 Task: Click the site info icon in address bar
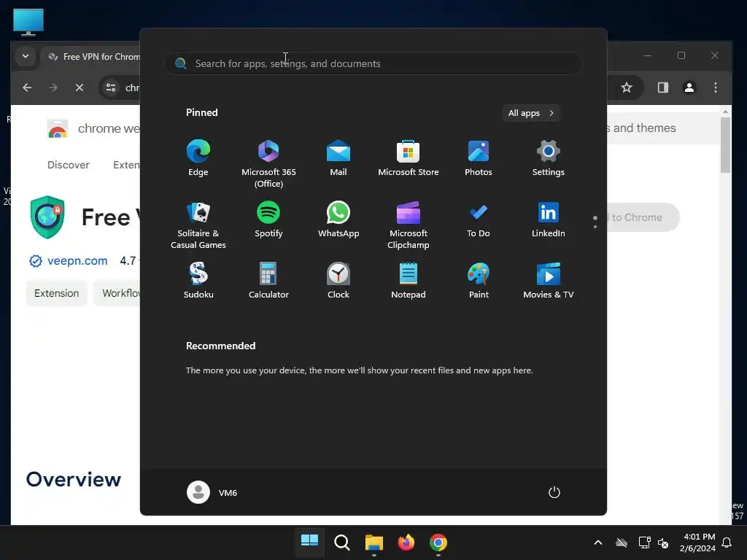pos(111,87)
